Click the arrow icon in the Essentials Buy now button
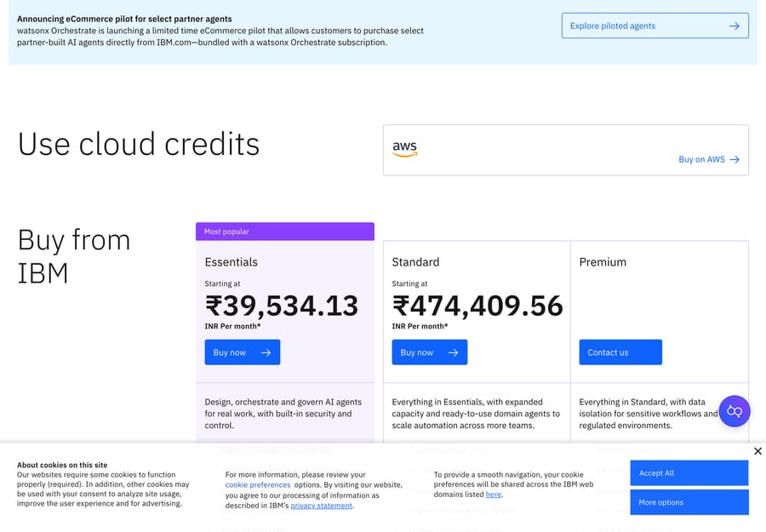The width and height of the screenshot is (766, 532). point(266,352)
